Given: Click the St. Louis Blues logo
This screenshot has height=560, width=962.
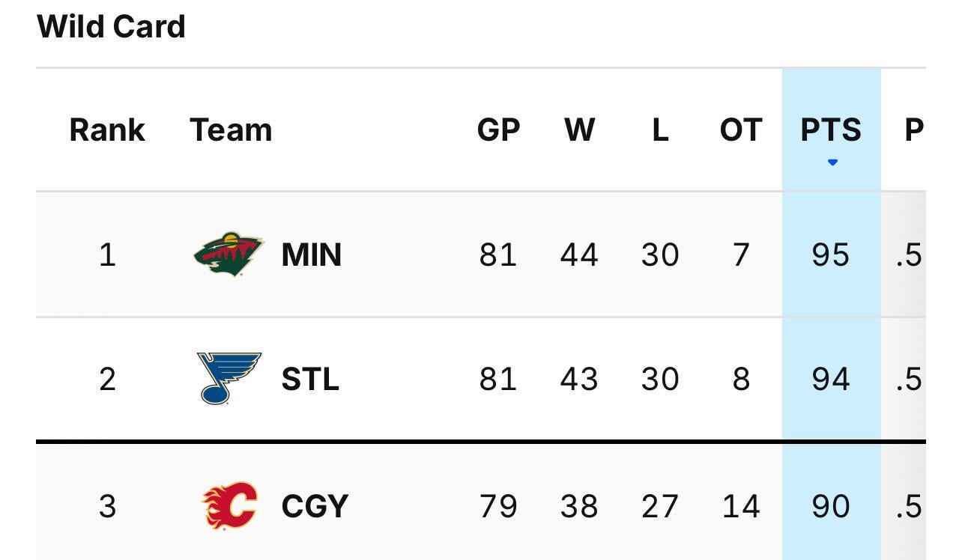Looking at the screenshot, I should pyautogui.click(x=229, y=378).
